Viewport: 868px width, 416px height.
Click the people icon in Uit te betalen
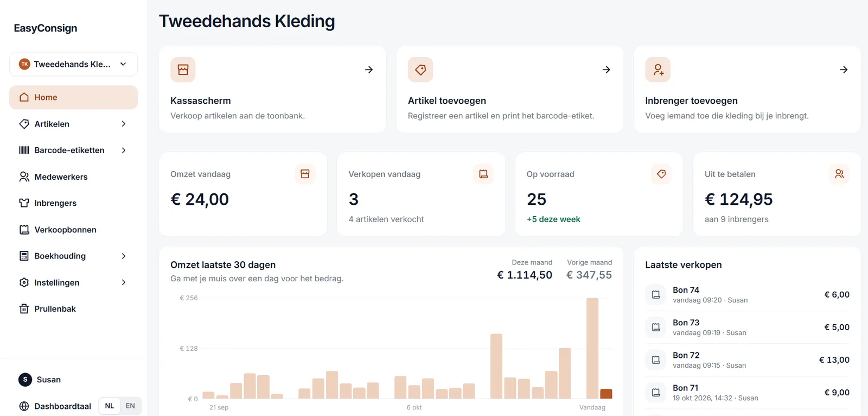click(839, 174)
